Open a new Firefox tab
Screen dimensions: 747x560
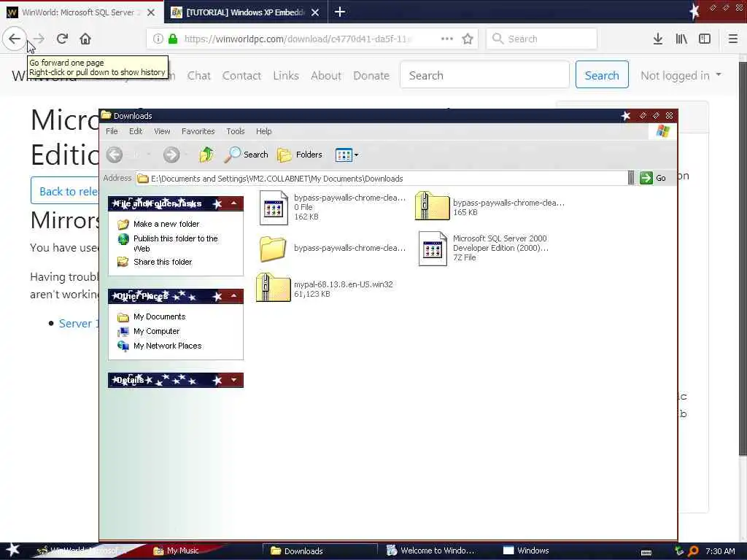click(340, 12)
